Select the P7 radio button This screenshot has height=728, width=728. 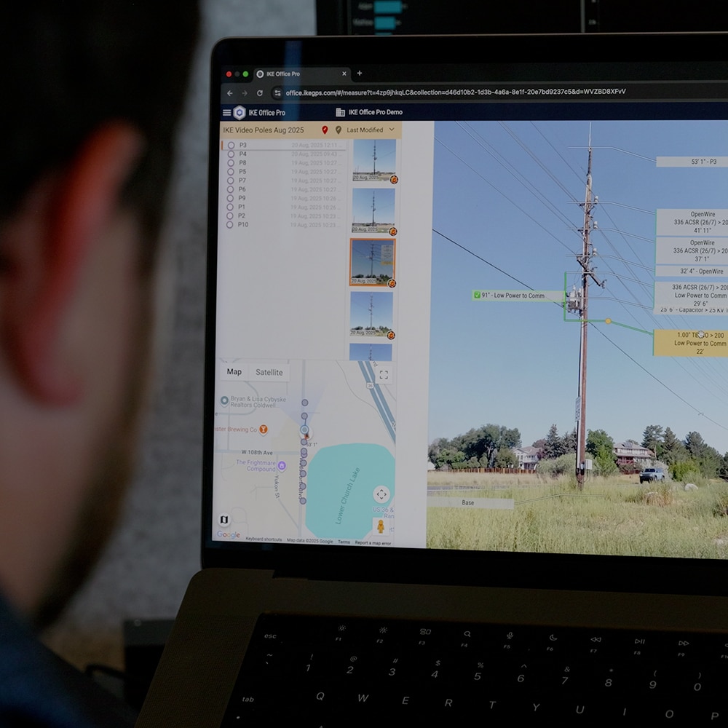(230, 181)
